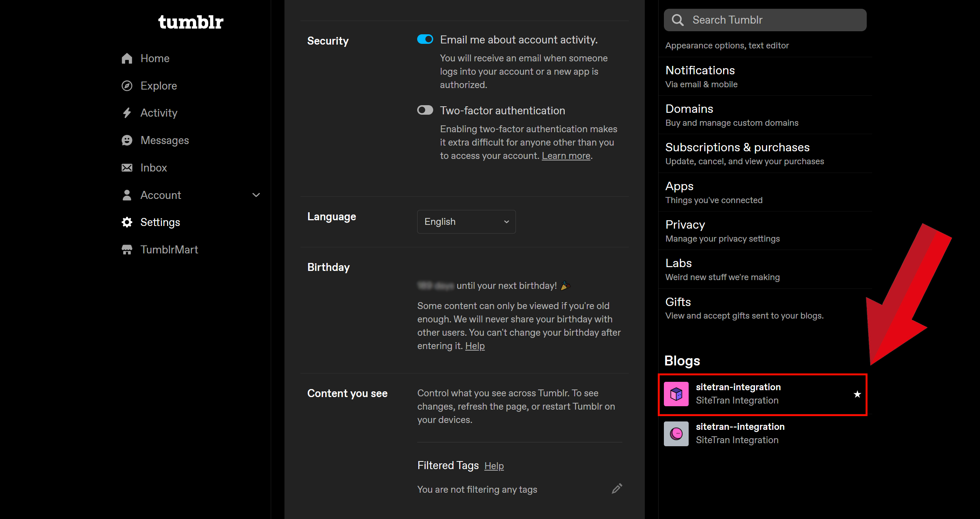Open Subscriptions & purchases section
This screenshot has width=980, height=519.
click(x=765, y=154)
